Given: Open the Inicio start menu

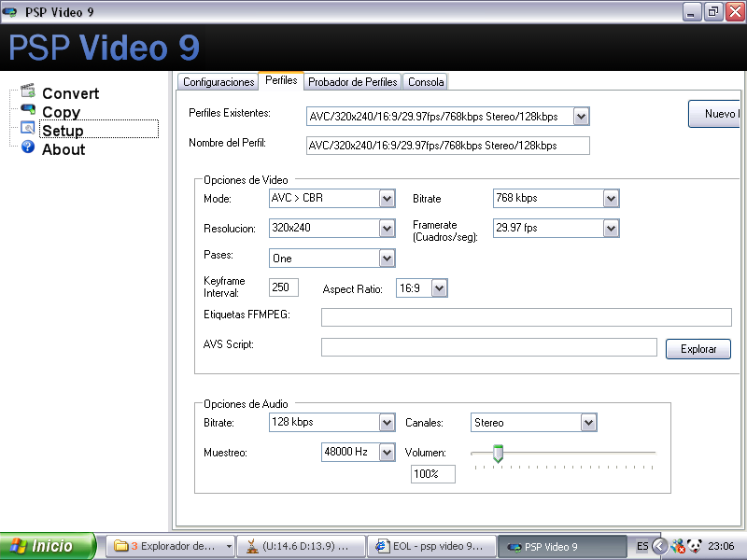Looking at the screenshot, I should click(x=48, y=546).
